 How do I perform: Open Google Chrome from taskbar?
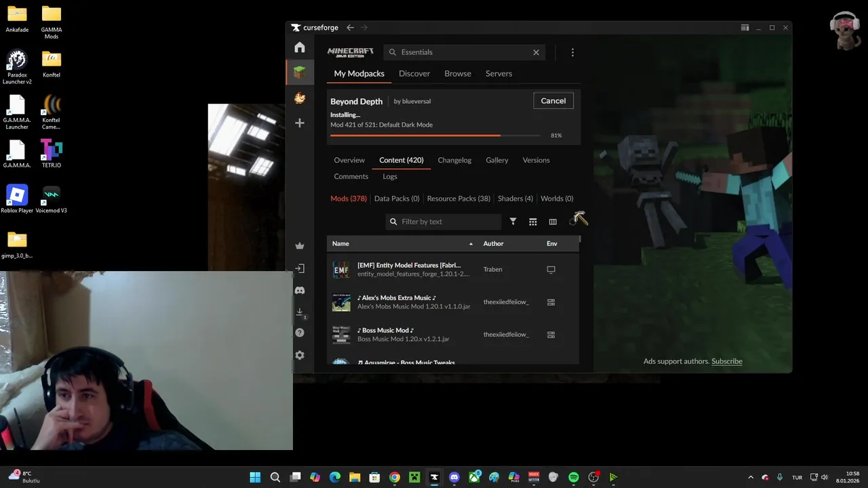pyautogui.click(x=395, y=477)
